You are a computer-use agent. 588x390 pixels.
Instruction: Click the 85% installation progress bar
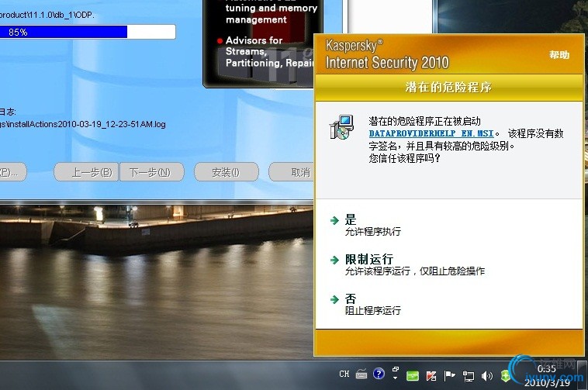[88, 32]
